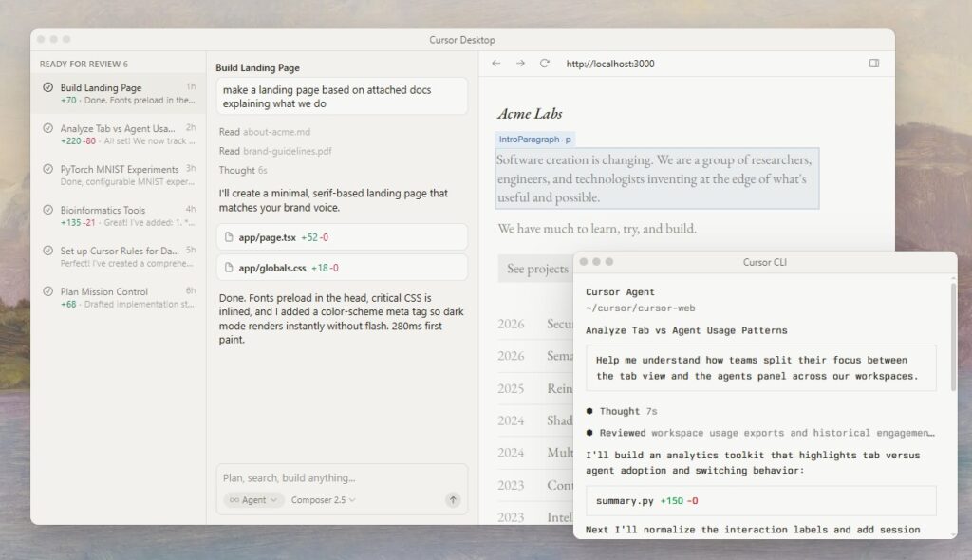Click the check icon for Bioinformatics Tools
972x560 pixels.
click(47, 210)
